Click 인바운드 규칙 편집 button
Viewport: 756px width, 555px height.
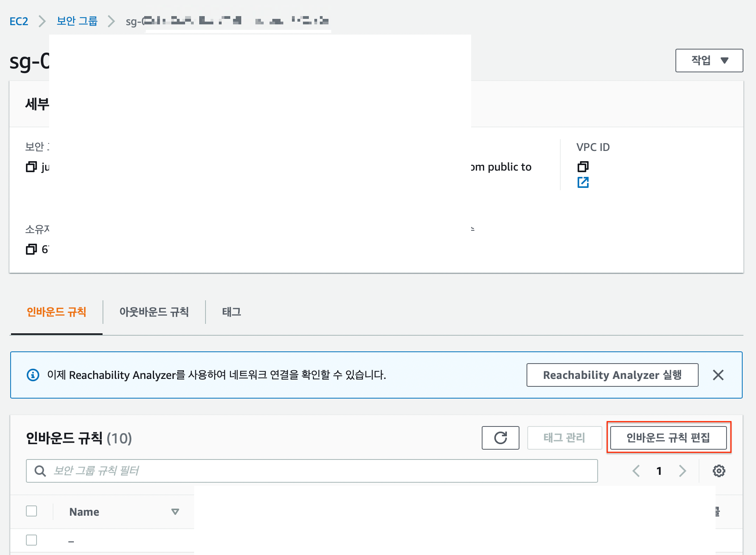point(668,438)
